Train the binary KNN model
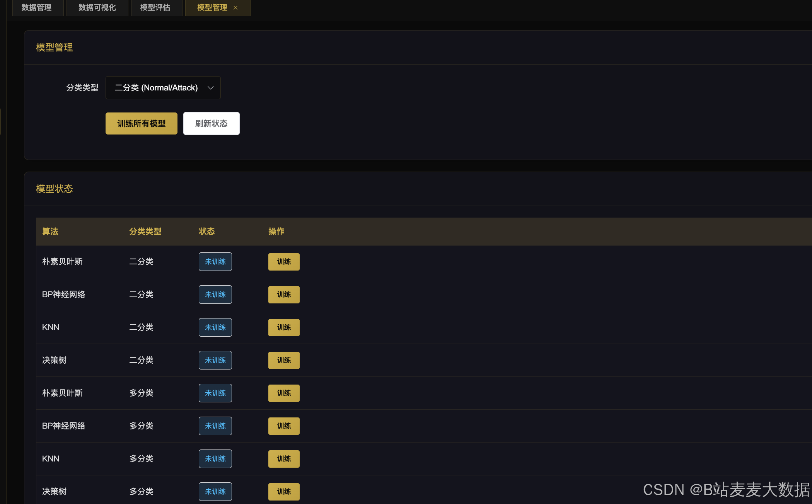This screenshot has height=504, width=812. pyautogui.click(x=284, y=327)
